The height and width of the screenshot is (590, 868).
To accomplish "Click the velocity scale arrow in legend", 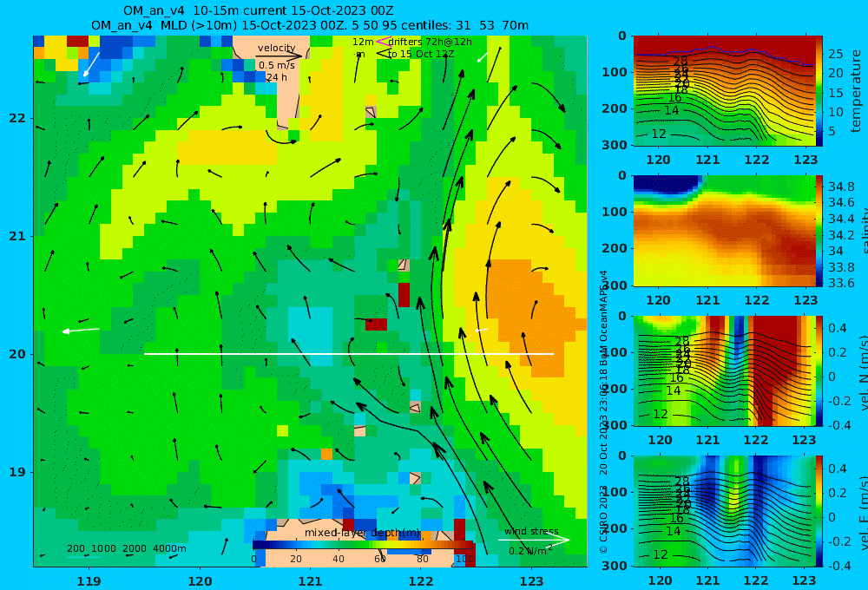I will click(x=279, y=56).
